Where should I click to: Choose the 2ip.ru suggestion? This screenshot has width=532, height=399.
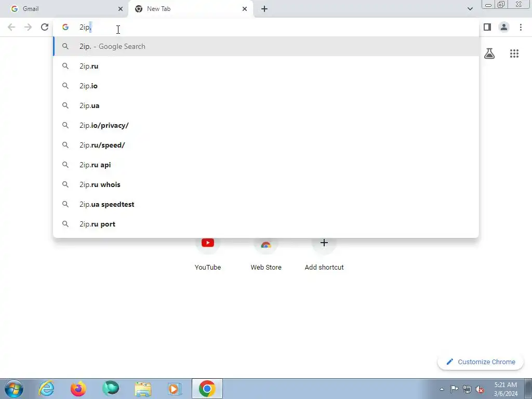click(x=266, y=66)
